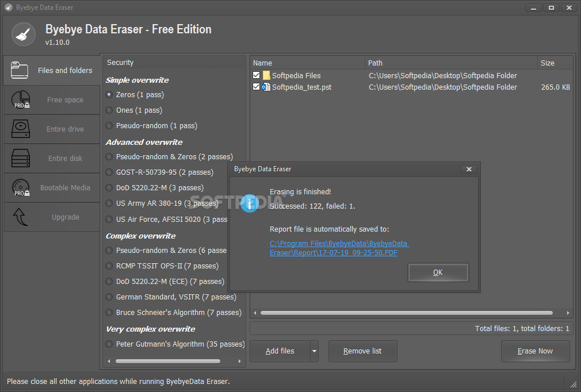
Task: Click the Free space PRO pie icon
Action: click(x=21, y=99)
